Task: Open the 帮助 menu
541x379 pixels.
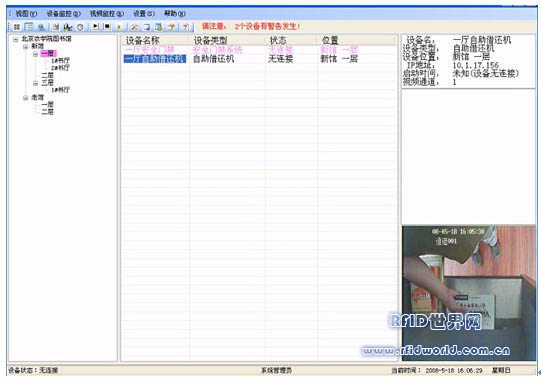Action: click(x=175, y=14)
